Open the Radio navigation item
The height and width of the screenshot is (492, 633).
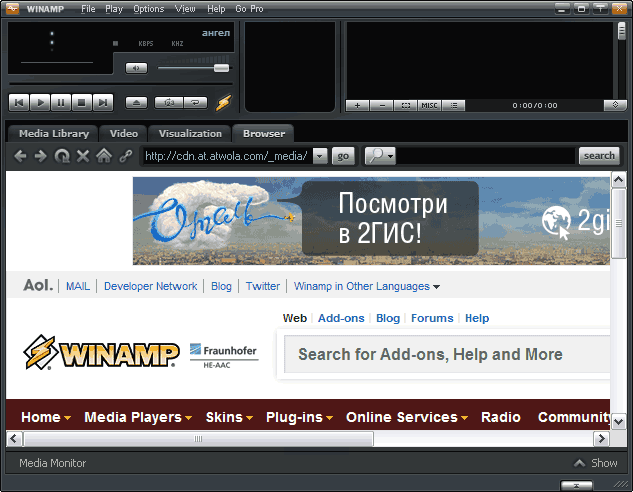(501, 417)
